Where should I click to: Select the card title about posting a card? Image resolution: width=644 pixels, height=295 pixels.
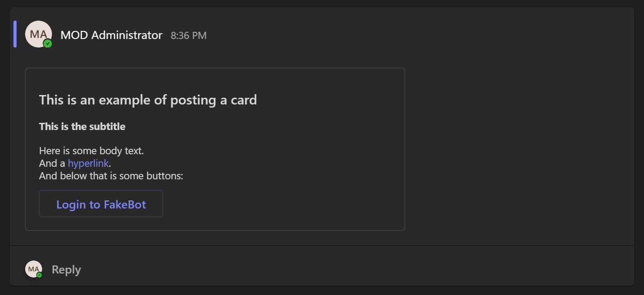(148, 100)
